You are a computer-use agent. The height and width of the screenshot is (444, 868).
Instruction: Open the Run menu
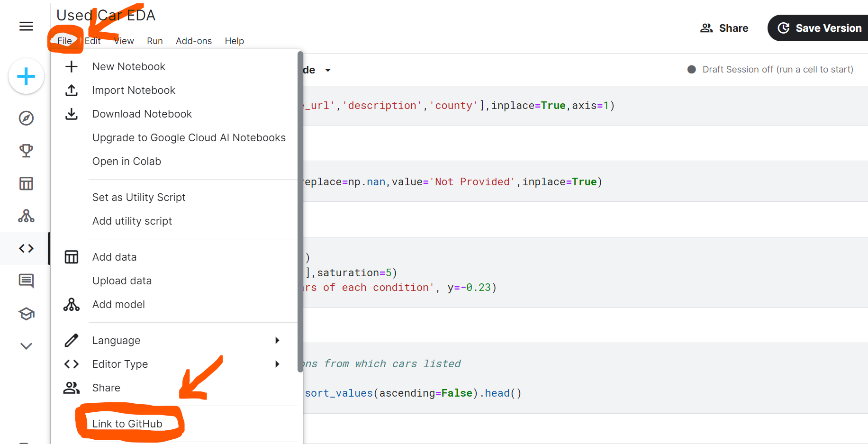click(154, 41)
